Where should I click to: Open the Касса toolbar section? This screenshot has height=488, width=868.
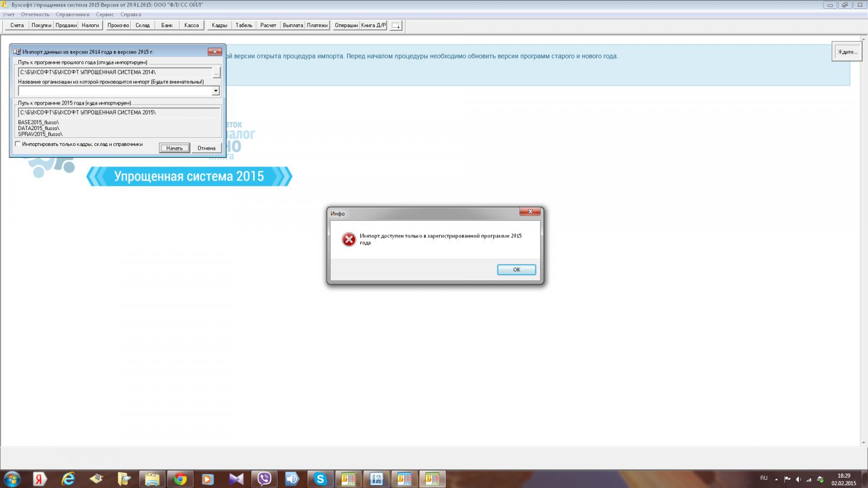[x=191, y=25]
